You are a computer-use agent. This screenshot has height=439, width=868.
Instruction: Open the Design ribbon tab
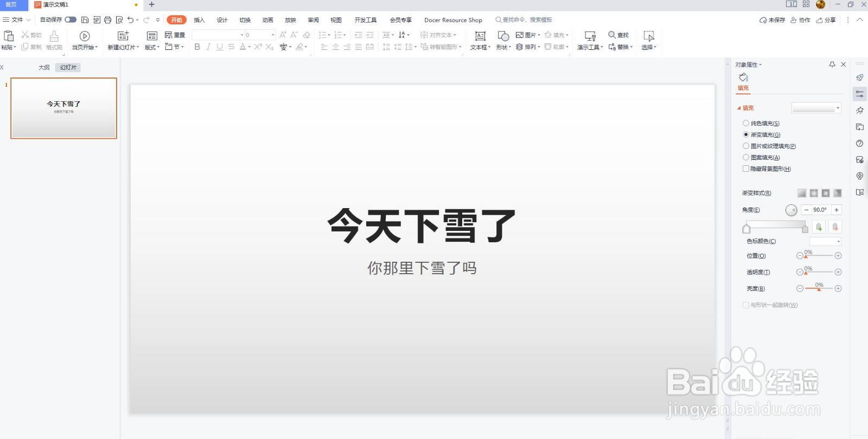point(222,20)
